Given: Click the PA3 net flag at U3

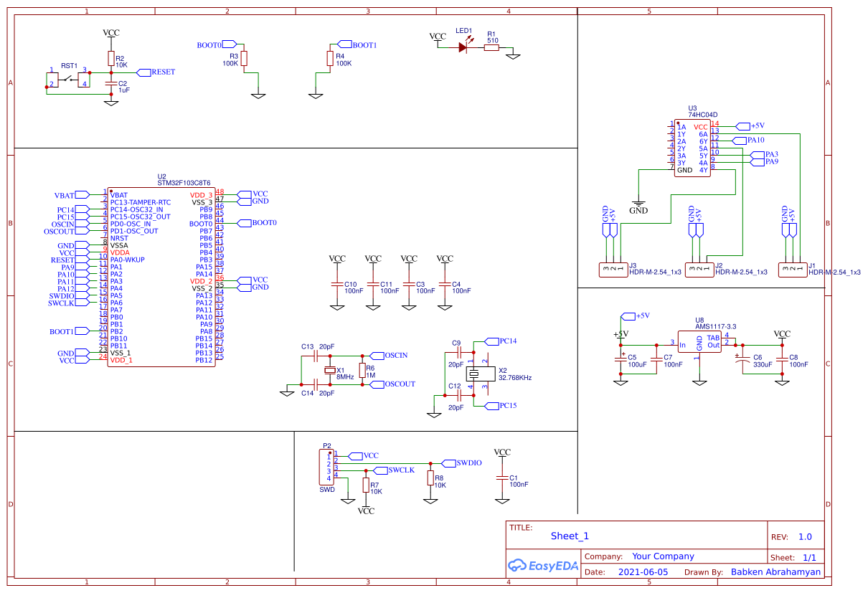Looking at the screenshot, I should 765,155.
